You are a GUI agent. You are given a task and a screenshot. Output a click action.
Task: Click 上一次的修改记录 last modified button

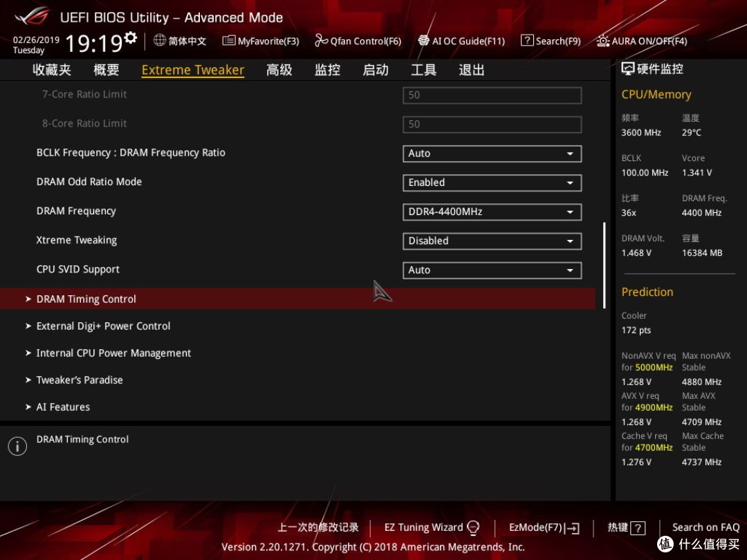click(318, 528)
